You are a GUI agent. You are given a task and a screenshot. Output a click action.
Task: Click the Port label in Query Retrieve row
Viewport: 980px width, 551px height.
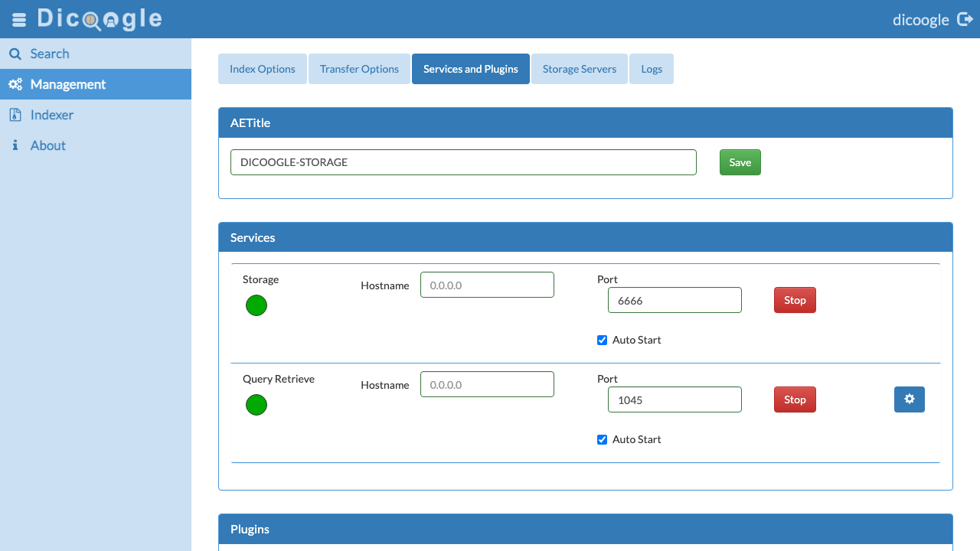pos(607,379)
